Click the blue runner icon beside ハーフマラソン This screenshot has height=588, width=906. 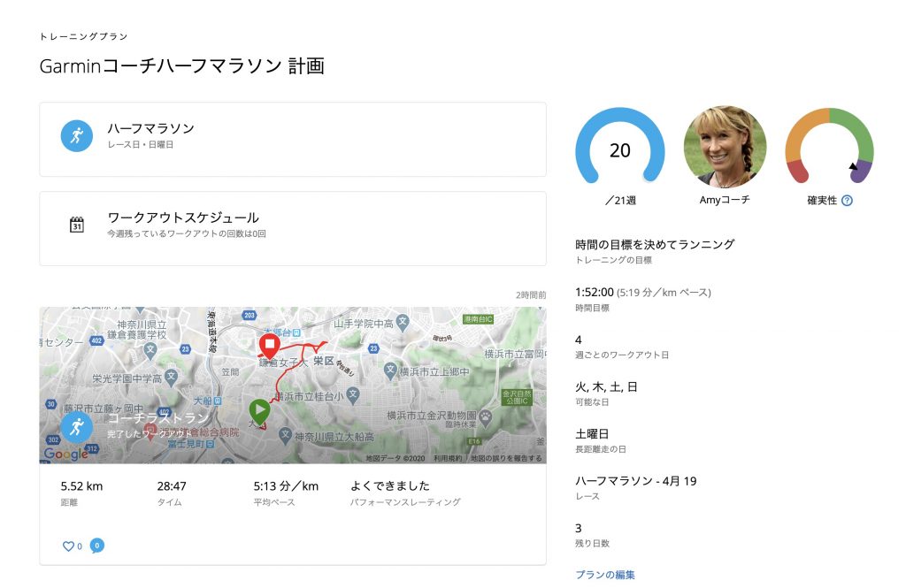[77, 136]
